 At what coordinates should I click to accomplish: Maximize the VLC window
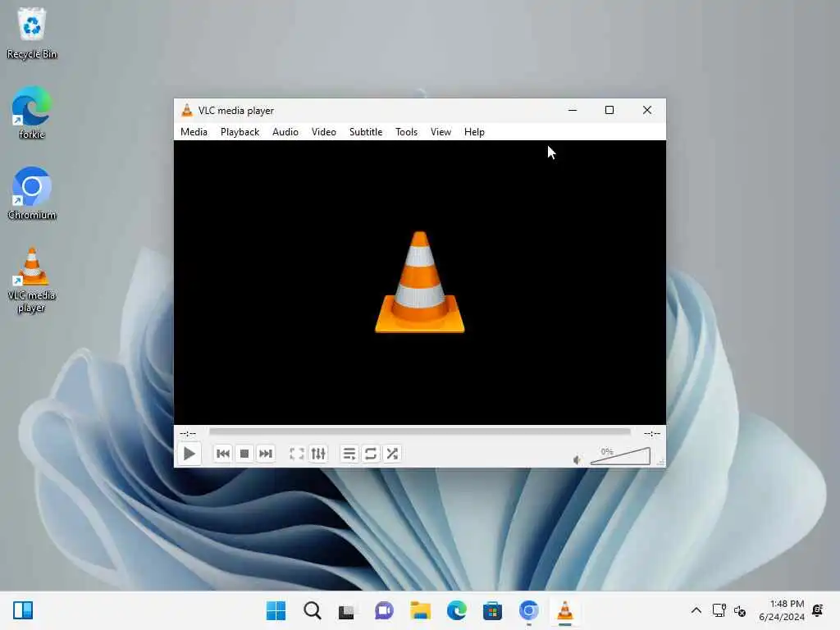pos(609,111)
